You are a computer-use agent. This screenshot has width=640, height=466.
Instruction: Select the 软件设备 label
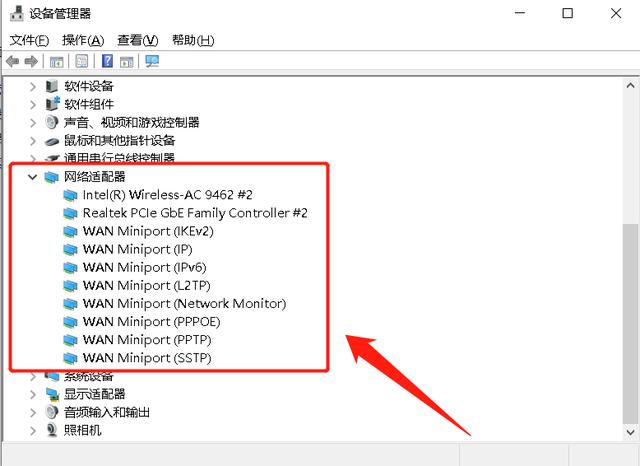point(89,86)
